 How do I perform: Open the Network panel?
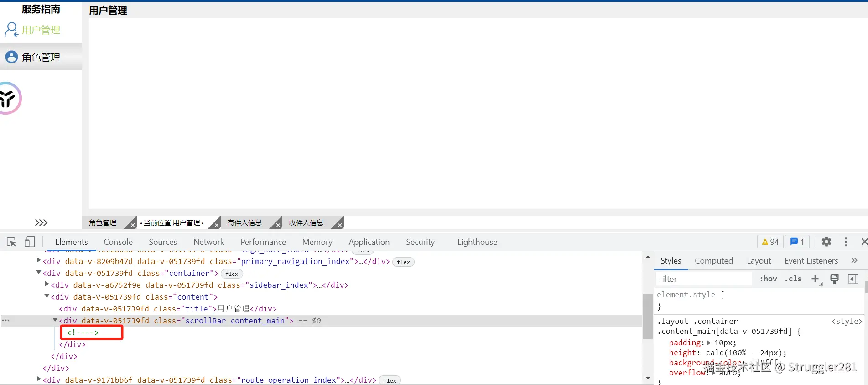click(209, 242)
